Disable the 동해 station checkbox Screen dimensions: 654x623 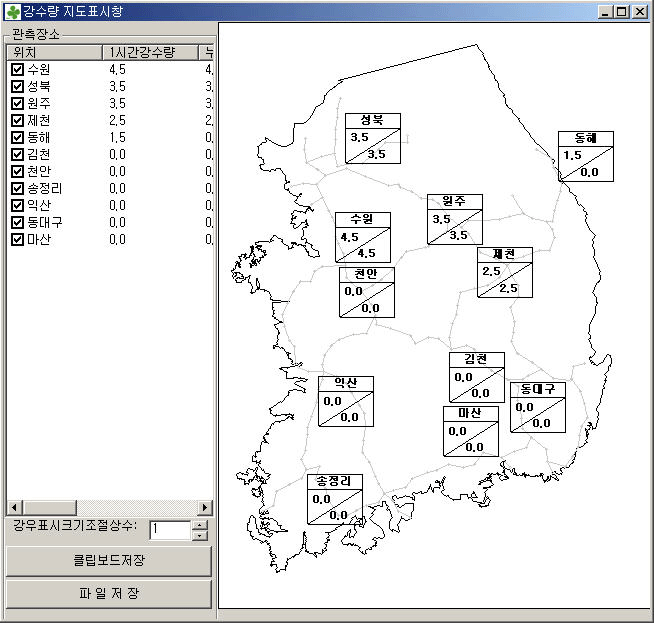click(x=17, y=137)
